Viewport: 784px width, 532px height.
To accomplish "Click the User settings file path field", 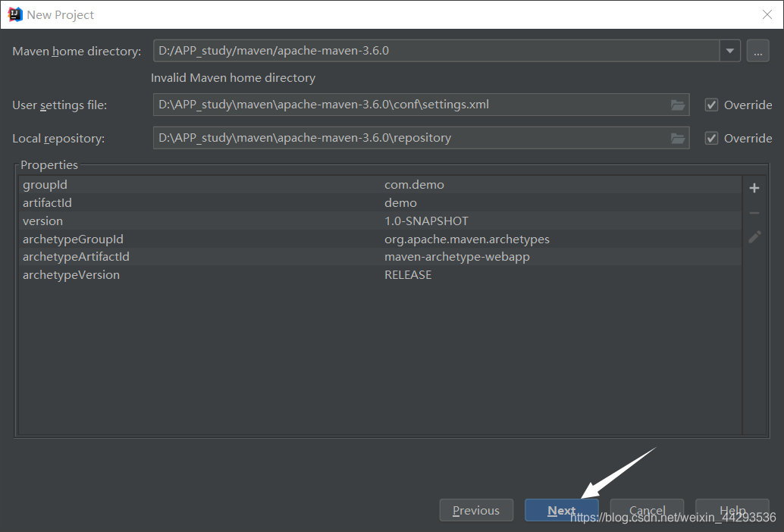I will pyautogui.click(x=421, y=105).
